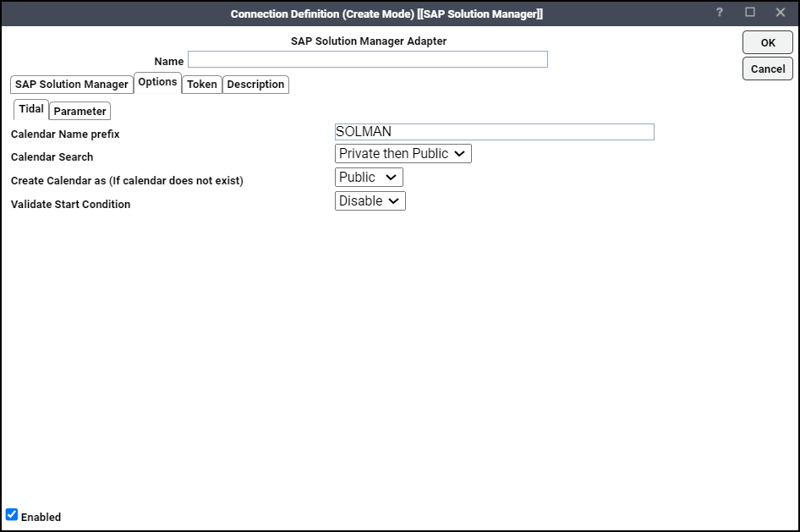Open the Calendar Search dropdown
Image resolution: width=800 pixels, height=532 pixels.
(403, 154)
